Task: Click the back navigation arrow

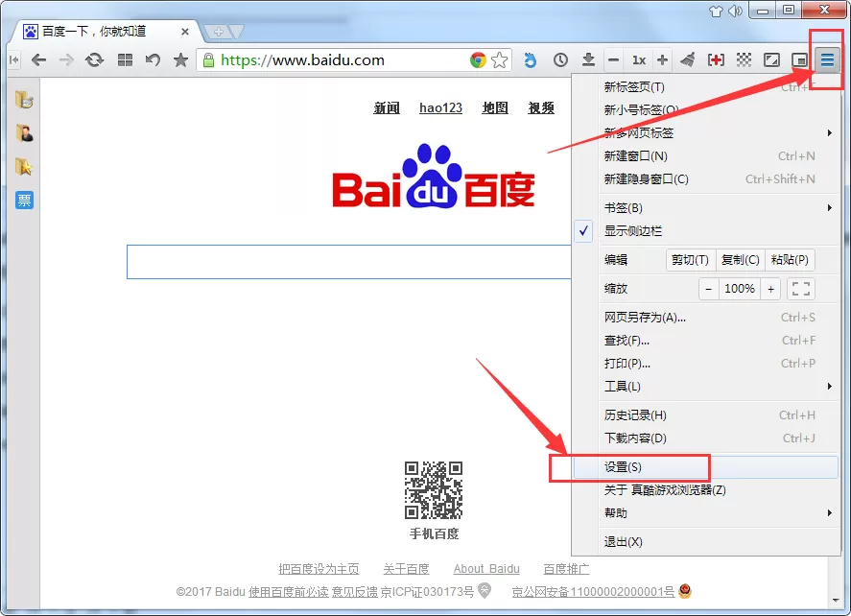Action: click(x=38, y=59)
